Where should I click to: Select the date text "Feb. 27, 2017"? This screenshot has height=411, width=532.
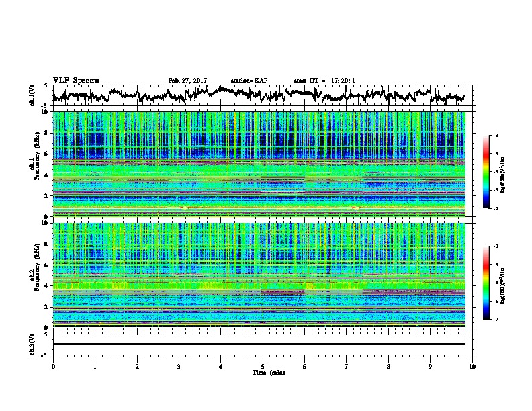[187, 81]
